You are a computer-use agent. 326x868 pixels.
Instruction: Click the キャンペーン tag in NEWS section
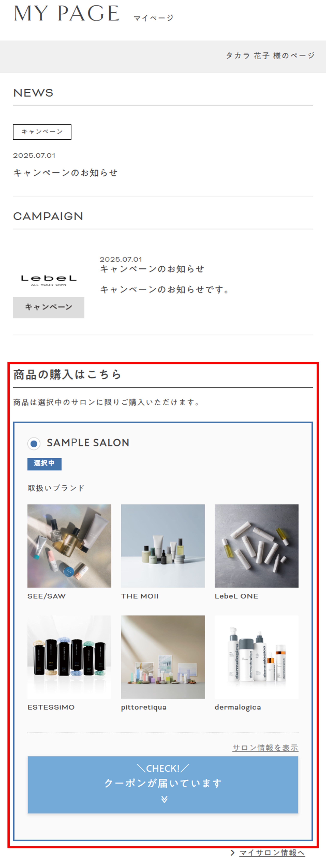tap(42, 132)
